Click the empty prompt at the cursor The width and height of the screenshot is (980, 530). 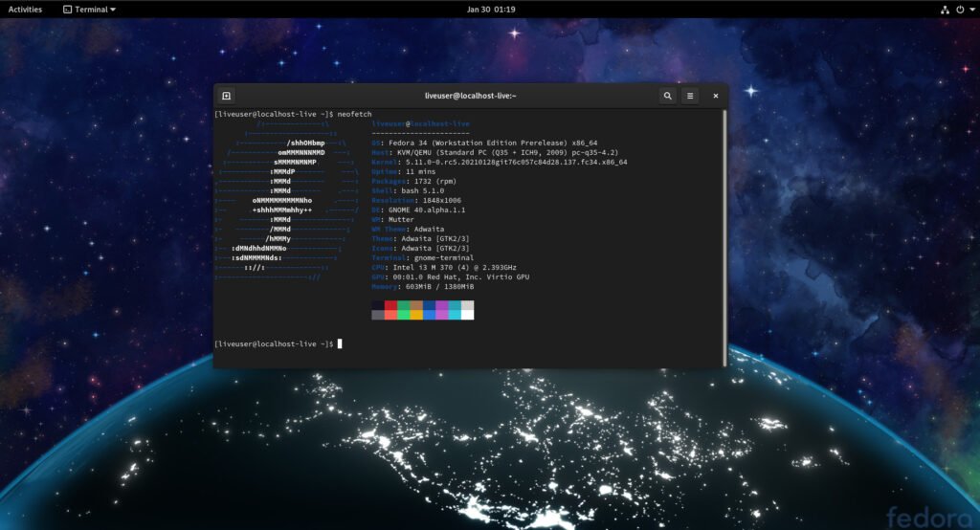pyautogui.click(x=340, y=343)
